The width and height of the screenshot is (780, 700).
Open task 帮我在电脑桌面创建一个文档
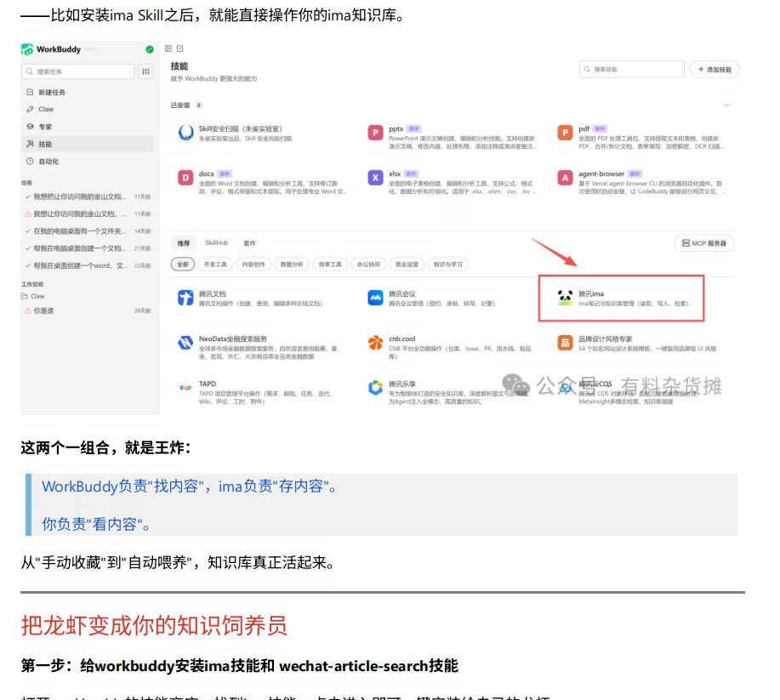click(x=88, y=248)
